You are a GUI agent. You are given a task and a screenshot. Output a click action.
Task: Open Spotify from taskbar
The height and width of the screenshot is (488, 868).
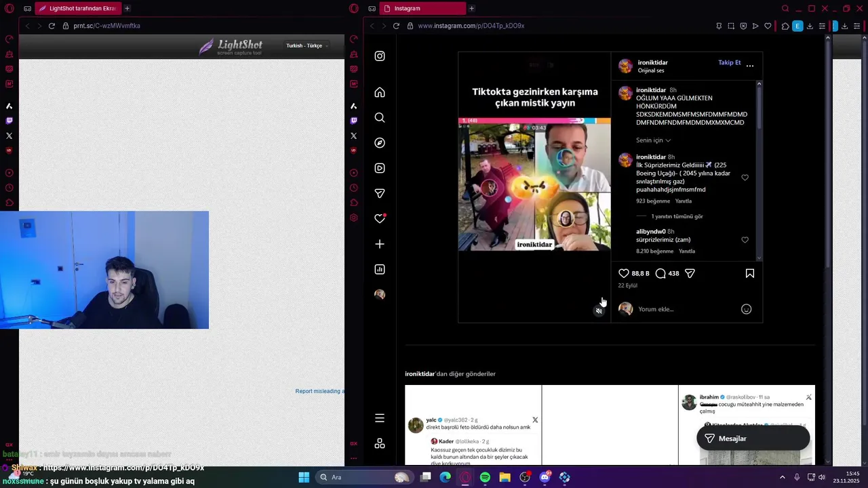coord(485,477)
